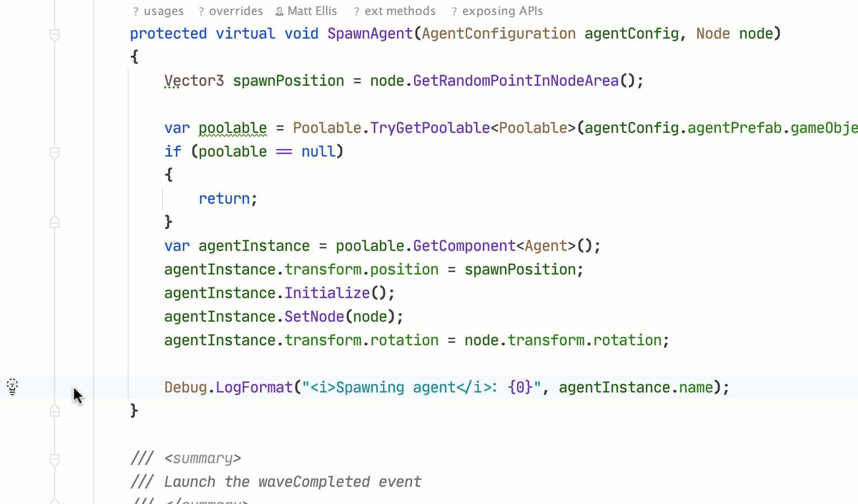This screenshot has height=504, width=858.
Task: Collapse the SpawnAgent method fold marker
Action: [x=55, y=35]
